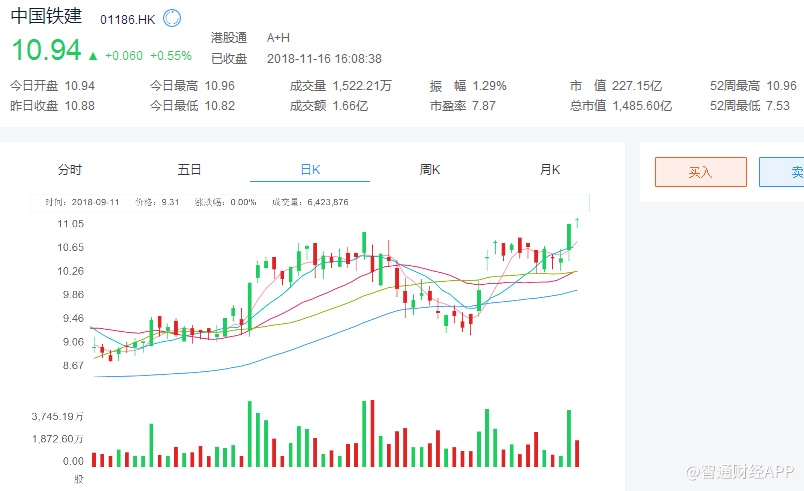Select the 日K daily candlestick tab

[x=310, y=170]
